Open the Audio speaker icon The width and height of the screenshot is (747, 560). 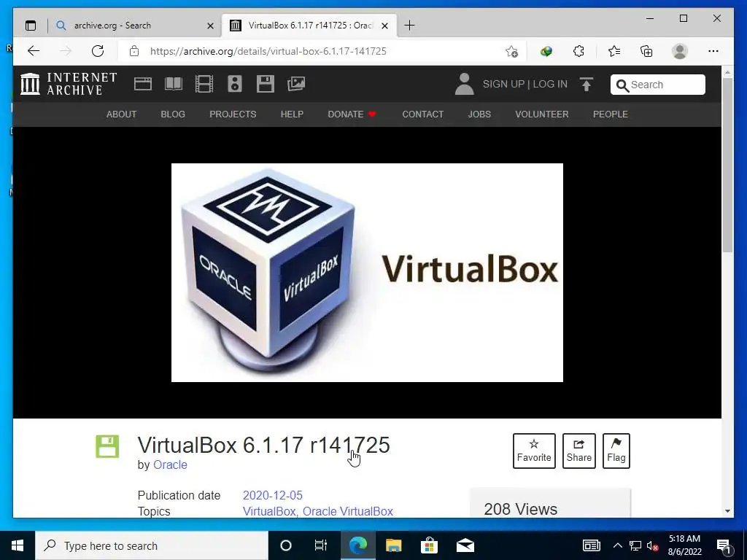click(234, 84)
